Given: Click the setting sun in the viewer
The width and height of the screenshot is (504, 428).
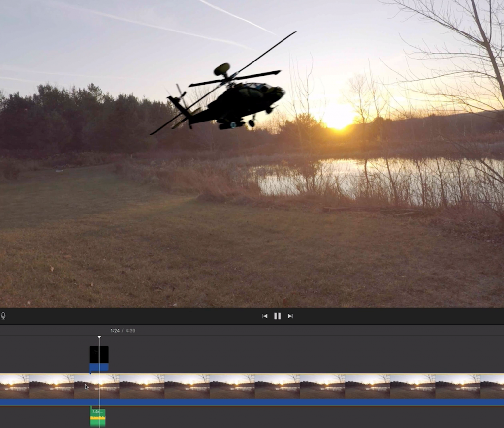Looking at the screenshot, I should (339, 119).
